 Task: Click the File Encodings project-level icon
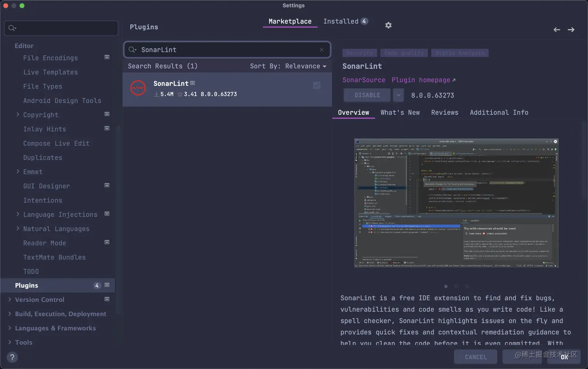pos(107,57)
